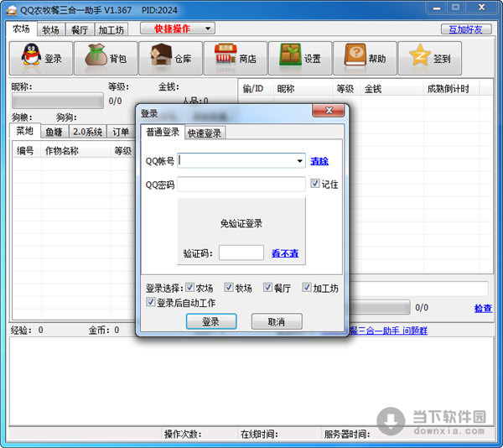This screenshot has width=503, height=448.
Task: Click the 签到 star check-in icon
Action: (x=430, y=58)
